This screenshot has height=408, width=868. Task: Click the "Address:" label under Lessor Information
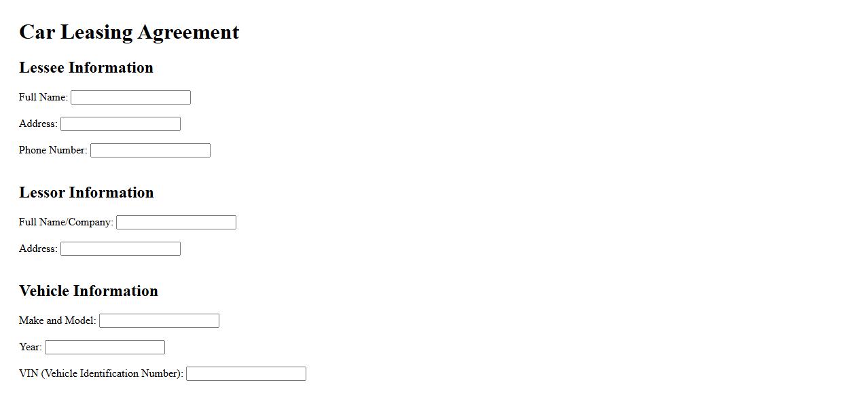pyautogui.click(x=38, y=249)
